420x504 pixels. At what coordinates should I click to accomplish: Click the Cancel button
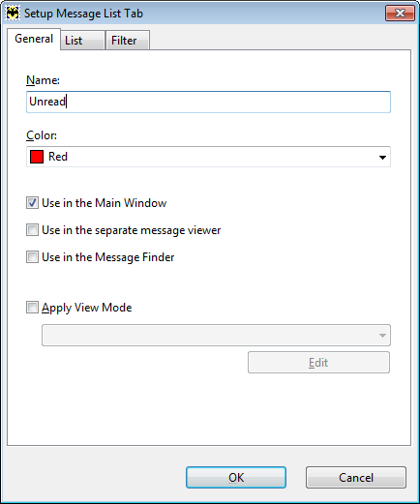tap(356, 478)
